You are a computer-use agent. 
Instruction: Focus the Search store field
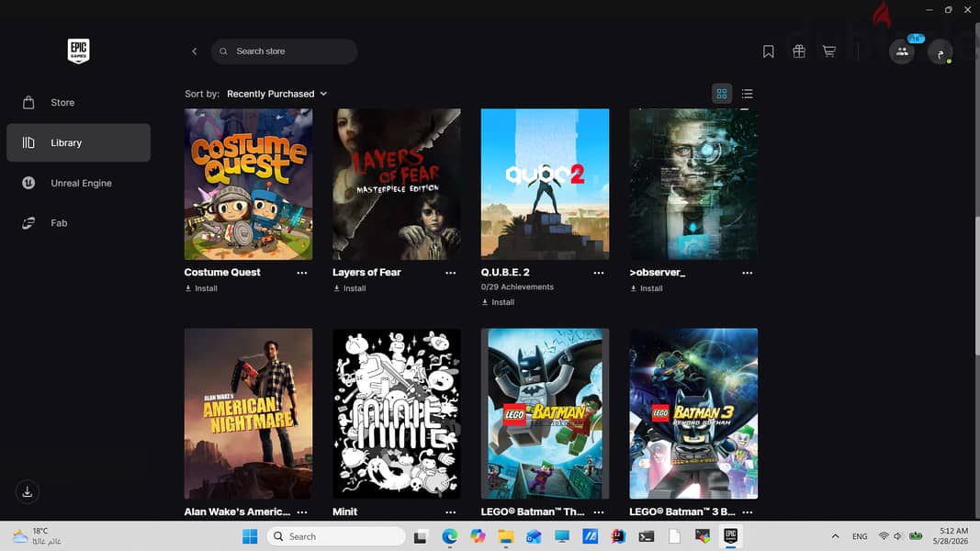coord(285,51)
